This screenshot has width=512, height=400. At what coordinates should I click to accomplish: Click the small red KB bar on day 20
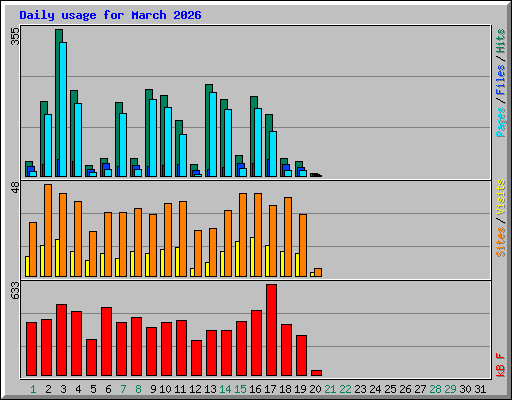(316, 373)
